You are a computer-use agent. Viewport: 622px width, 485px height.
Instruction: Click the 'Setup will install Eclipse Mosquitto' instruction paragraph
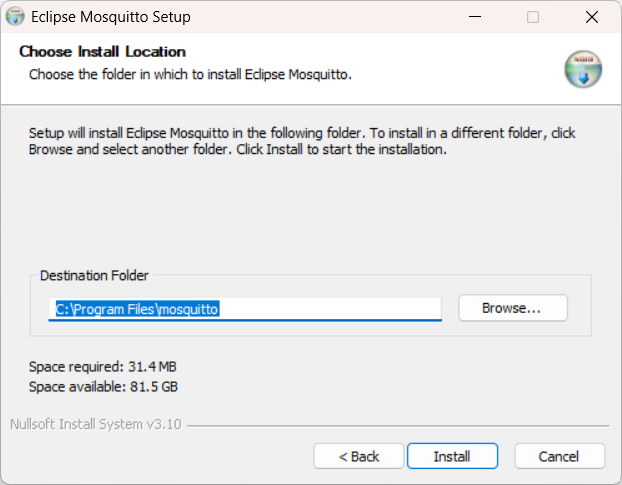click(x=302, y=141)
